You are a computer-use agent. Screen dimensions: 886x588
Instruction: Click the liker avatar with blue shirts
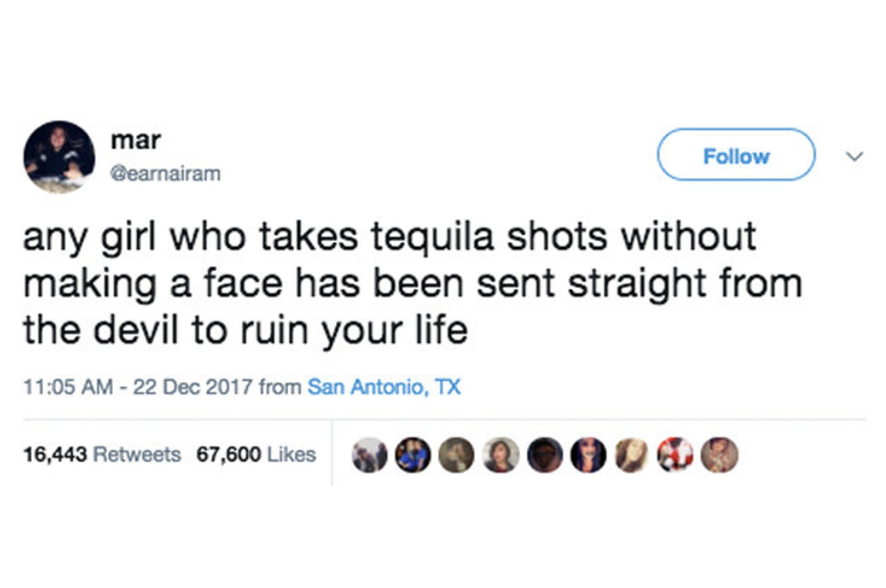click(413, 454)
